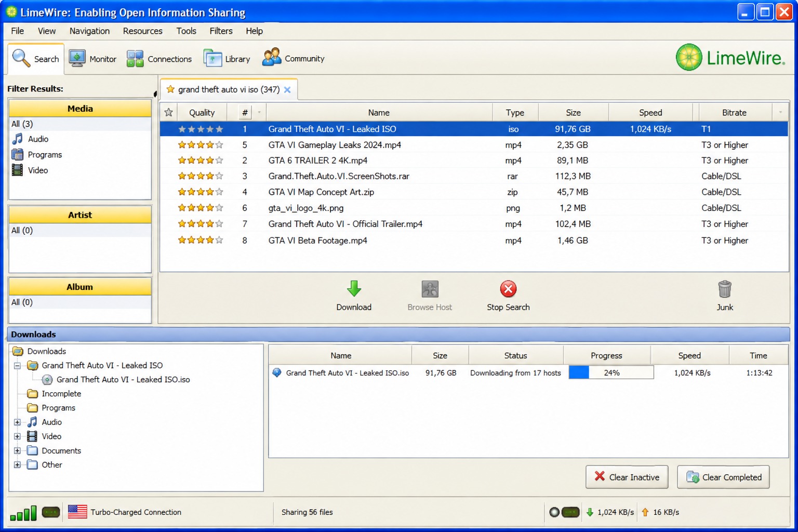798x532 pixels.
Task: Filter by Audio music note icon
Action: (x=18, y=139)
